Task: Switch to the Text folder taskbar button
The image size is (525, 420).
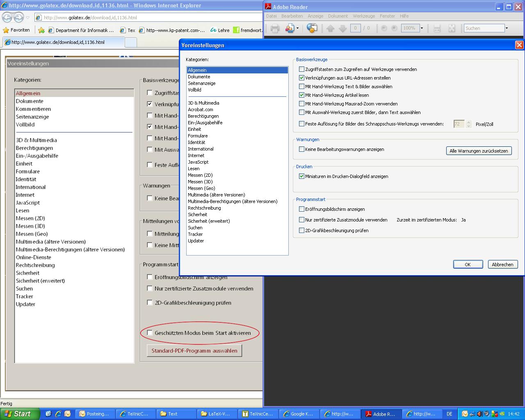Action: (177, 414)
